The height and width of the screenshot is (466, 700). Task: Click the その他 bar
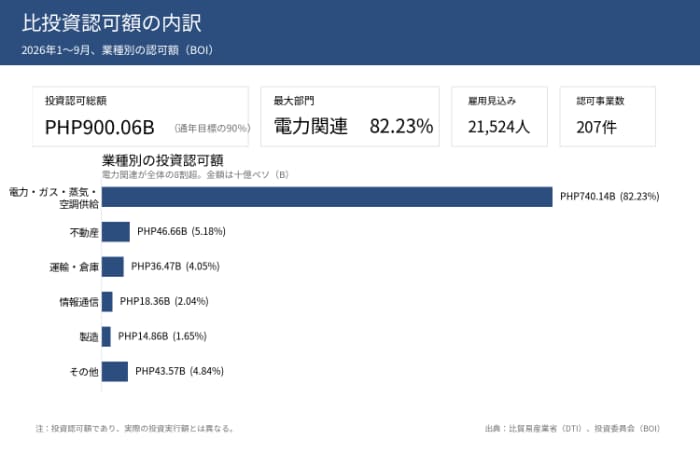coord(115,371)
